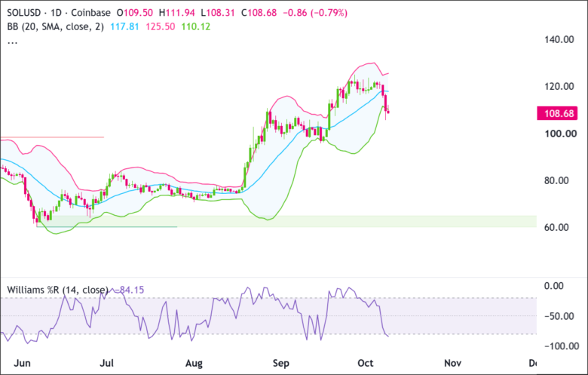Expand the three-dots collapsed legend
The height and width of the screenshot is (375, 588).
coord(12,42)
